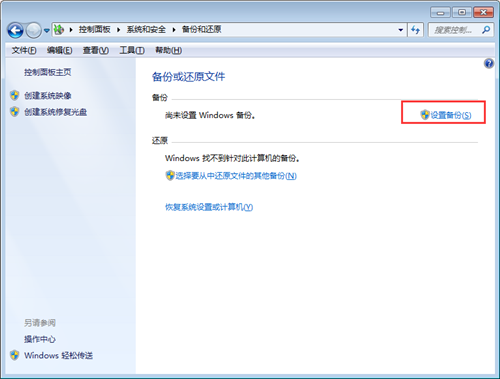Image resolution: width=500 pixels, height=379 pixels.
Task: Expand the arrow after 系统和安全 breadcrumb
Action: 174,30
